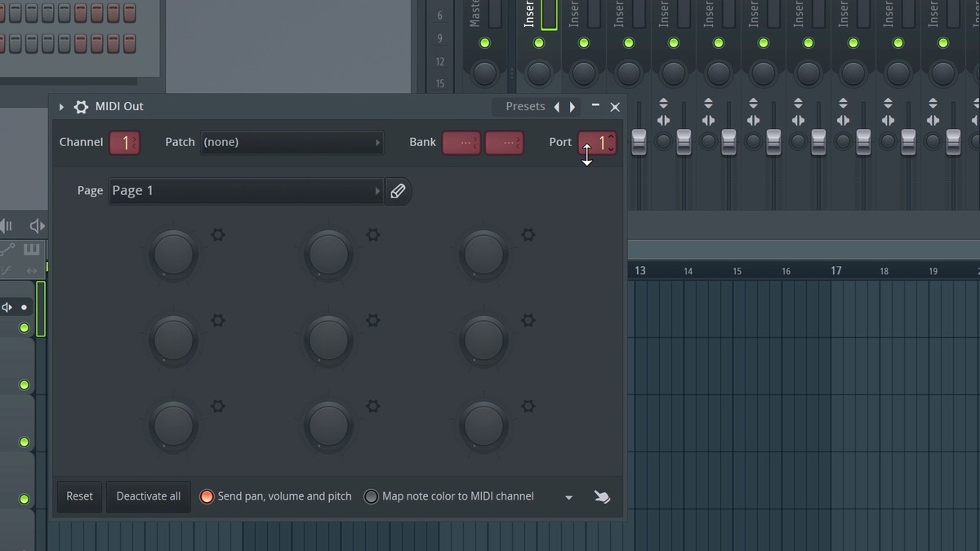Click the pencil icon beside the Page field
This screenshot has width=980, height=551.
pyautogui.click(x=398, y=191)
